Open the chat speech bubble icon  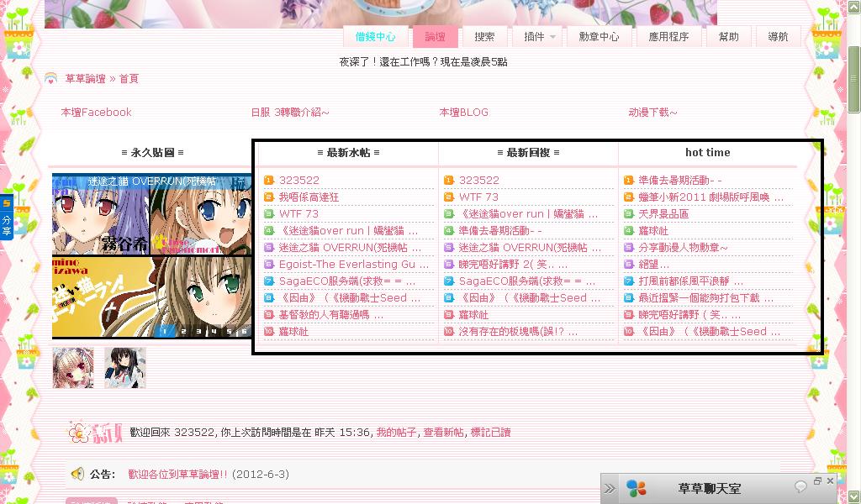tap(800, 486)
